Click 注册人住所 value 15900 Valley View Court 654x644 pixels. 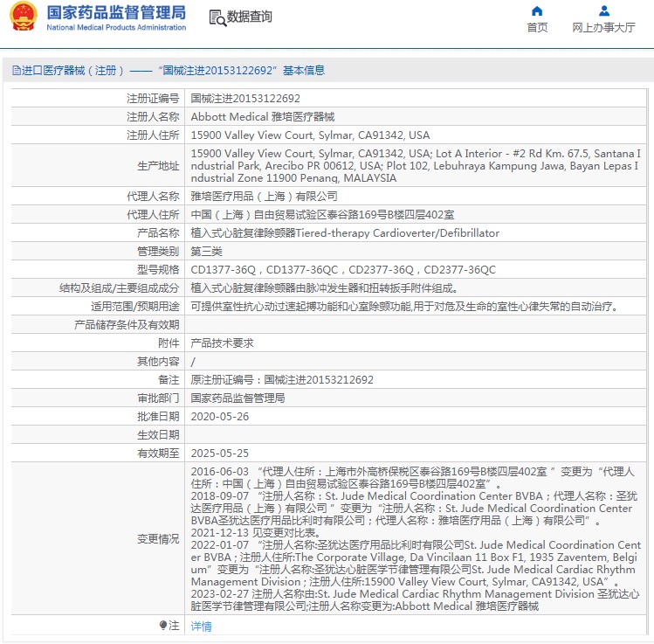tap(310, 135)
